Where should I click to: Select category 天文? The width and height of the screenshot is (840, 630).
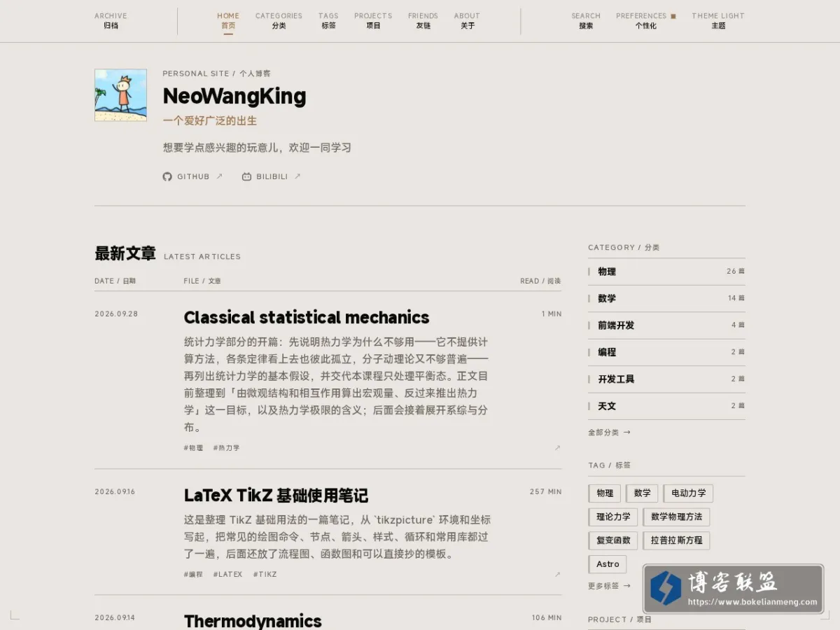pyautogui.click(x=666, y=406)
